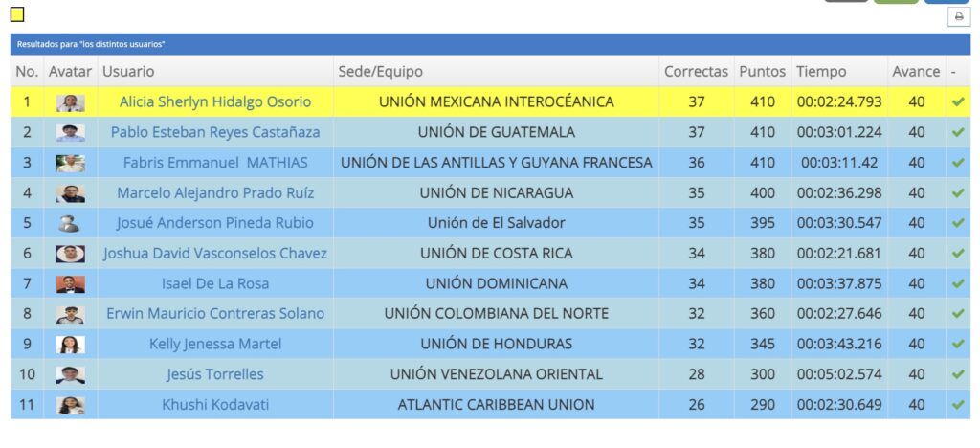Screen dimensions: 980x448
Task: Open Fabris Emmanuel MATHIAS's avatar thumbnail
Action: point(70,163)
